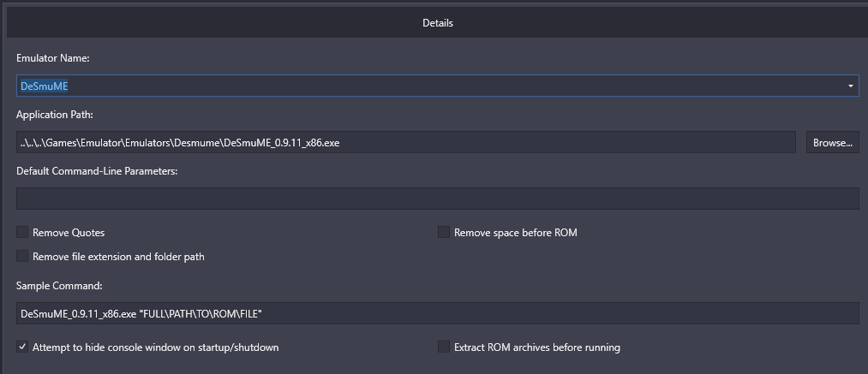Viewport: 868px width, 374px height.
Task: Click the Emulator Name label
Action: click(x=53, y=57)
